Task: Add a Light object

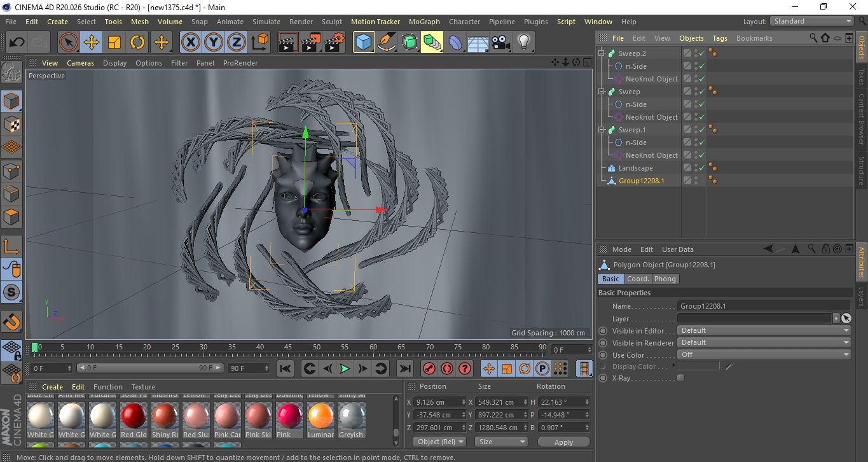Action: (x=523, y=43)
